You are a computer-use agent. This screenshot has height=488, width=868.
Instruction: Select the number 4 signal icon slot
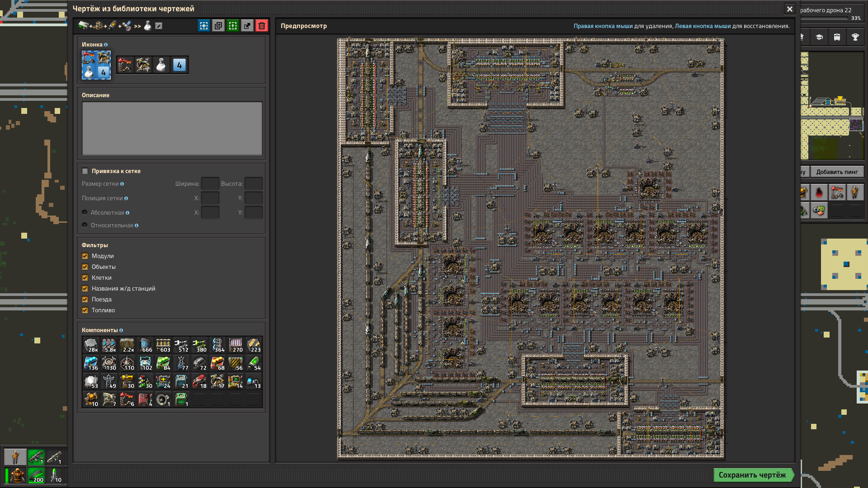tap(179, 65)
